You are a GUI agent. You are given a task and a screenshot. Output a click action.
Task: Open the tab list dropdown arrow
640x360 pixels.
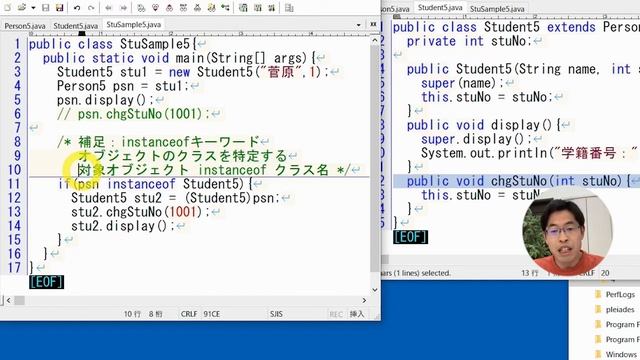click(x=358, y=25)
